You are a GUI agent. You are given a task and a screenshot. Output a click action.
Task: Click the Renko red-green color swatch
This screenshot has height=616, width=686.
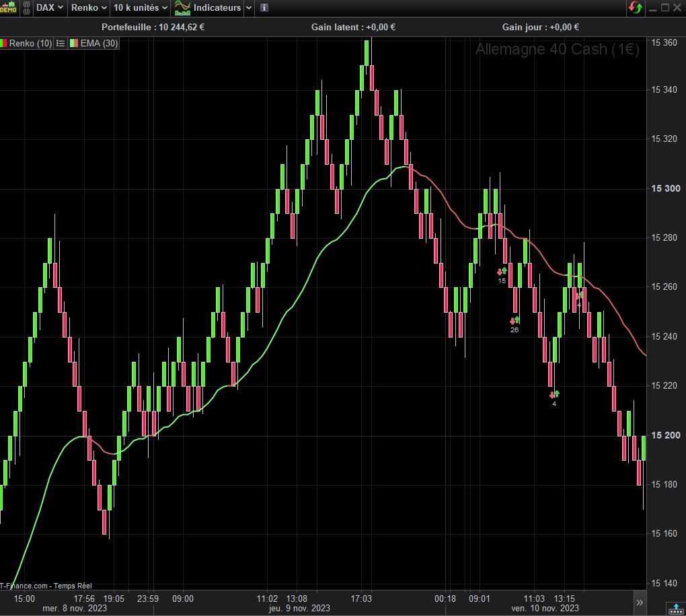coord(4,43)
